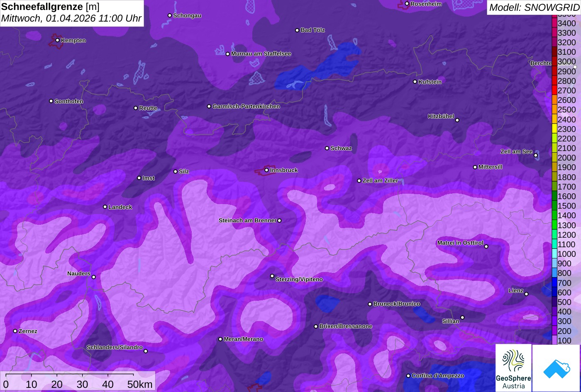Select the 2700 m red legend swatch
Screen dimensions: 581x392
pyautogui.click(x=554, y=90)
